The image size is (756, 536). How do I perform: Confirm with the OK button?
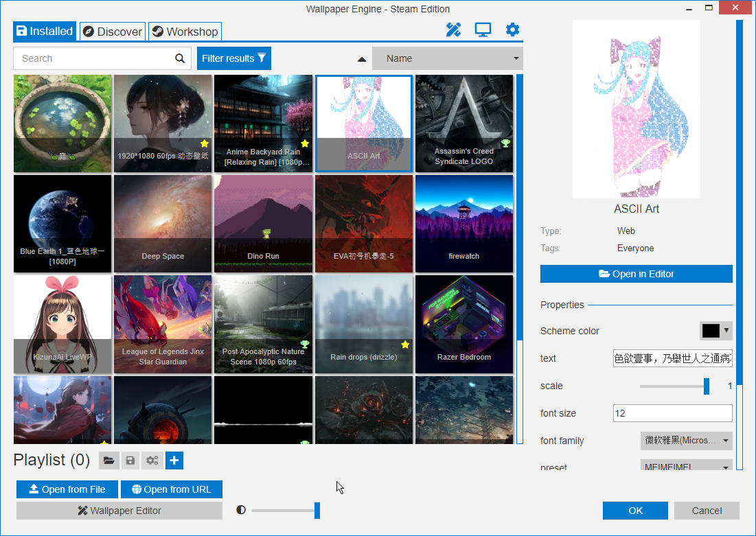[x=635, y=511]
